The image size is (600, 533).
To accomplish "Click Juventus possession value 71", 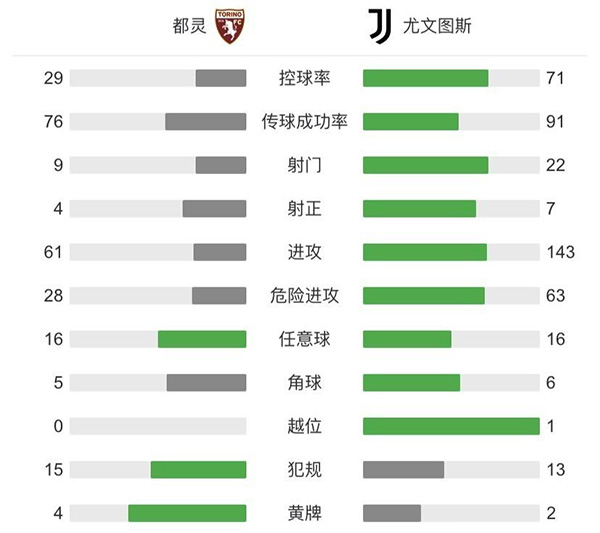I will tap(556, 78).
